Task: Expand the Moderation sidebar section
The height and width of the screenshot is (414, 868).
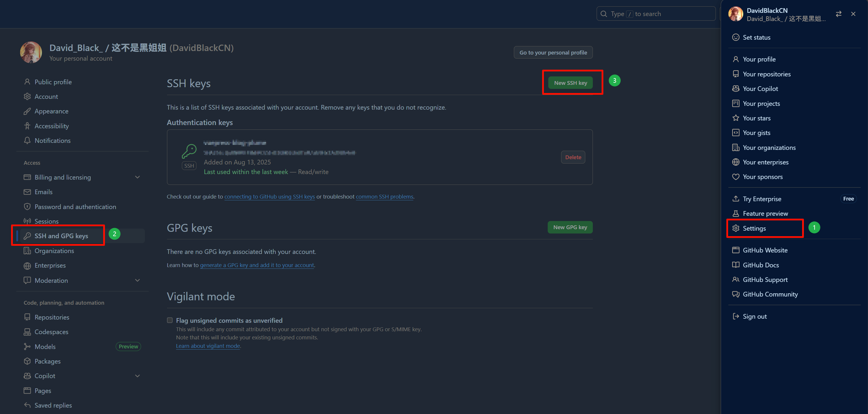Action: (137, 280)
